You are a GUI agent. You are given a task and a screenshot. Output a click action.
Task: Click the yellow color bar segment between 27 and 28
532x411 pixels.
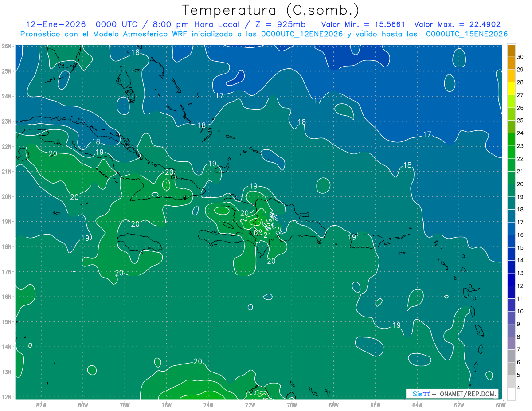pyautogui.click(x=511, y=88)
